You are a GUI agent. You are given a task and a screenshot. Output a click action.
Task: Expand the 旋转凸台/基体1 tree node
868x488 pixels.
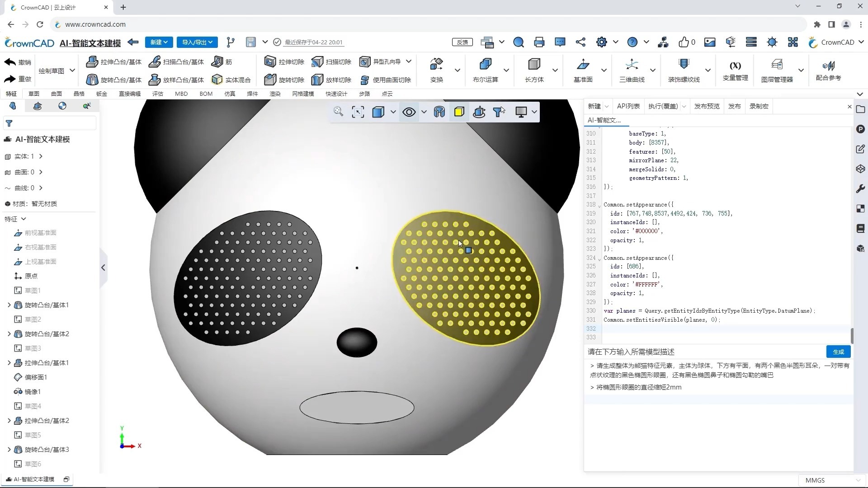click(x=9, y=305)
